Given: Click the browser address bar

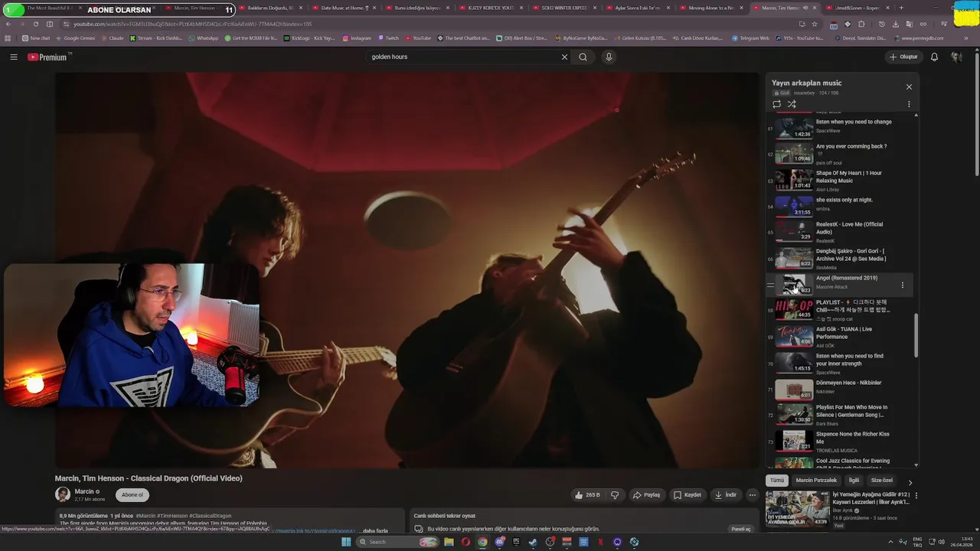Looking at the screenshot, I should 413,24.
